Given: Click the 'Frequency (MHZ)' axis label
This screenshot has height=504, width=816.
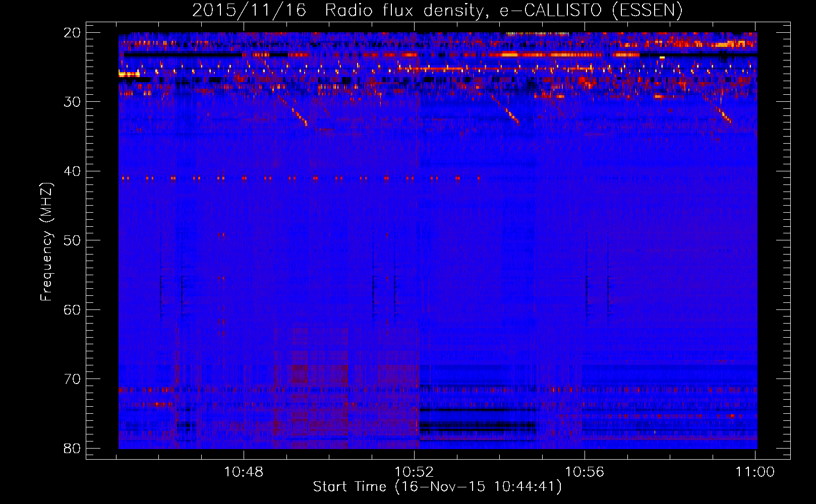Looking at the screenshot, I should click(46, 242).
